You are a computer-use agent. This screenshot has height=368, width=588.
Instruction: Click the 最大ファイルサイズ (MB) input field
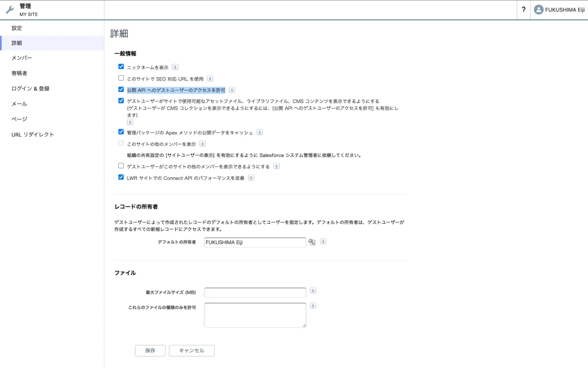tap(255, 293)
